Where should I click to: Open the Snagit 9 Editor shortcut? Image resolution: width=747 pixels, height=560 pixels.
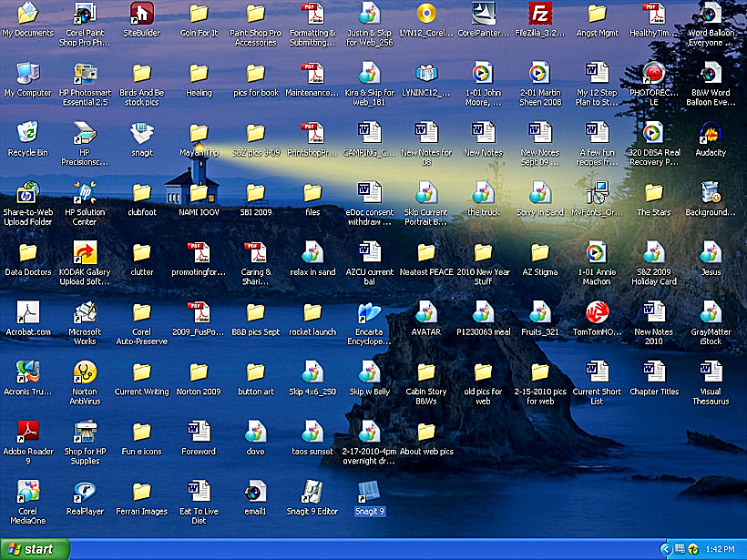(312, 493)
